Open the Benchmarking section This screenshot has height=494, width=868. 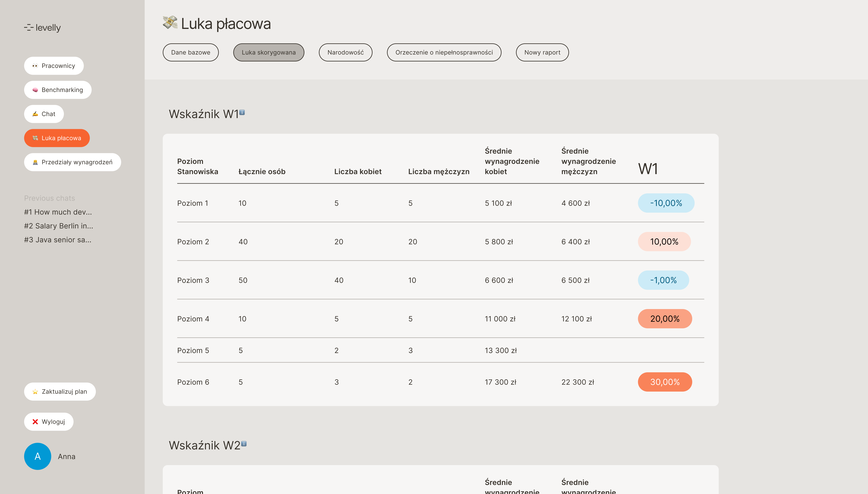tap(58, 90)
